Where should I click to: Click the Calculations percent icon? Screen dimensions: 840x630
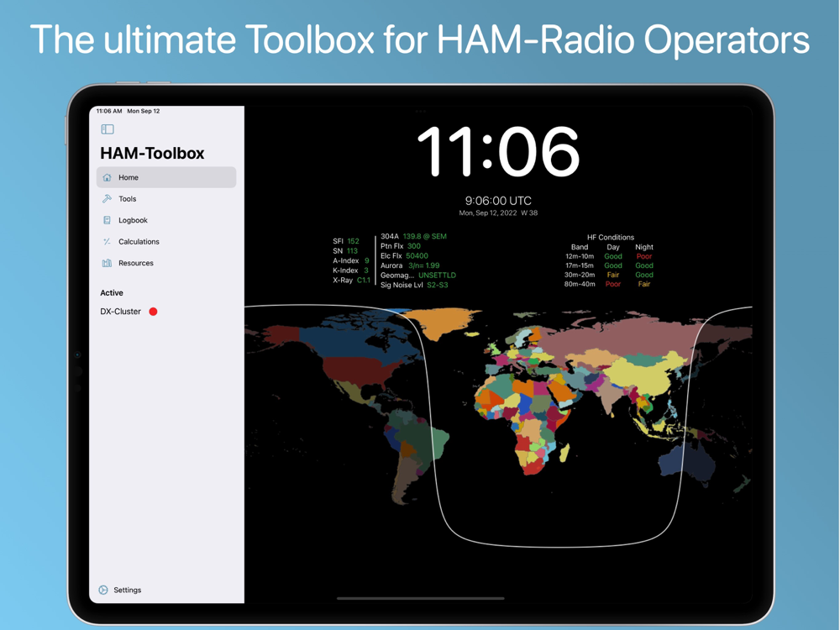coord(107,242)
